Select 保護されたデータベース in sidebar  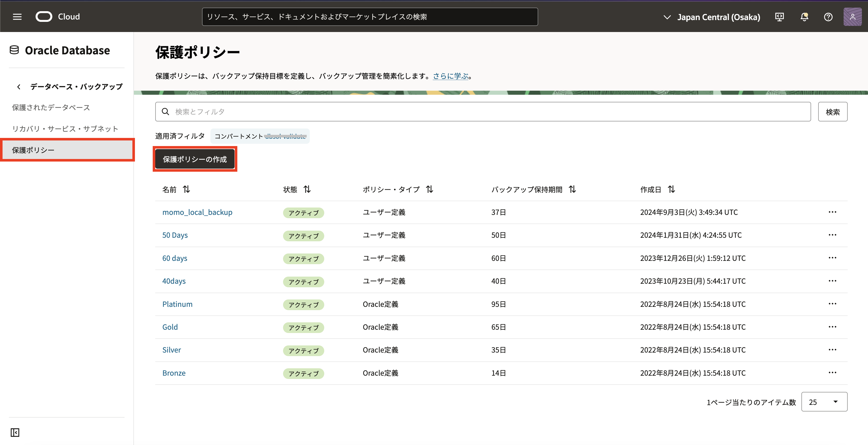click(51, 107)
